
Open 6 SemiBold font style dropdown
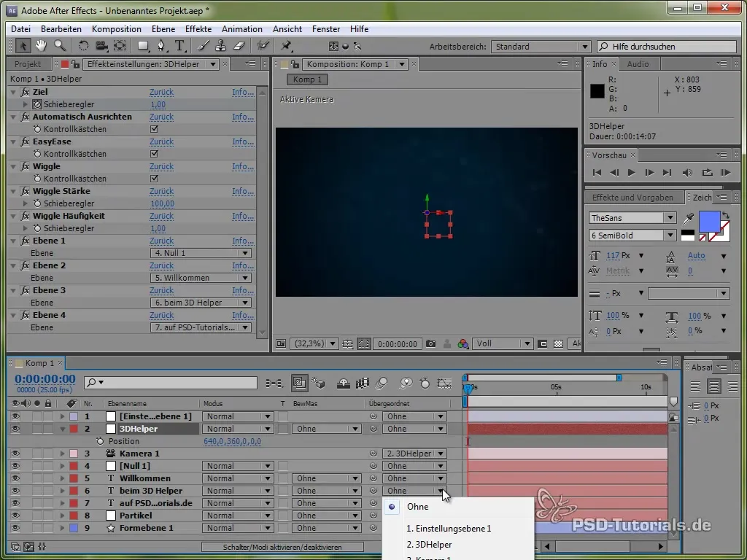click(632, 236)
